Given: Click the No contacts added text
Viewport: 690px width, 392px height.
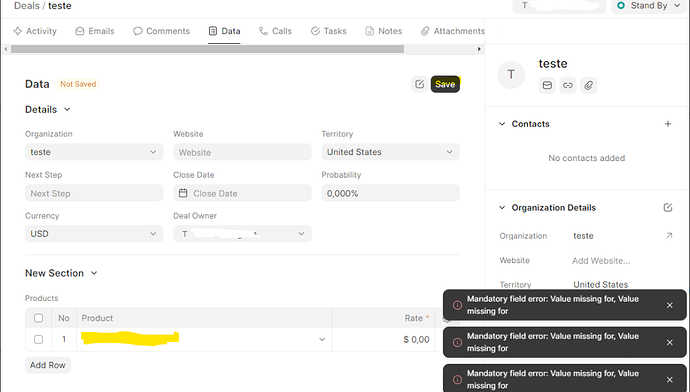Looking at the screenshot, I should click(x=586, y=158).
